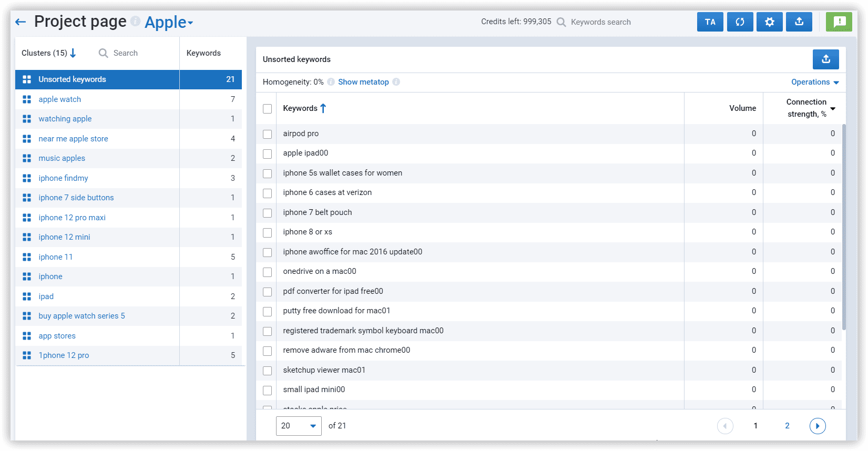Select the iphone 8 or xs checkbox
This screenshot has width=868, height=451.
268,232
